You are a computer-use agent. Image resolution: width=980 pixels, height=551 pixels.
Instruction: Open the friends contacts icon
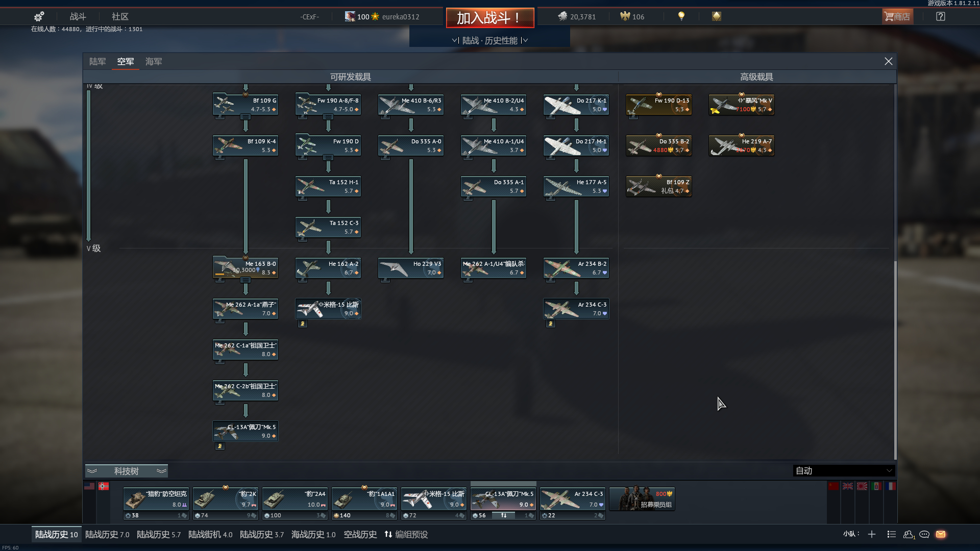click(x=909, y=534)
